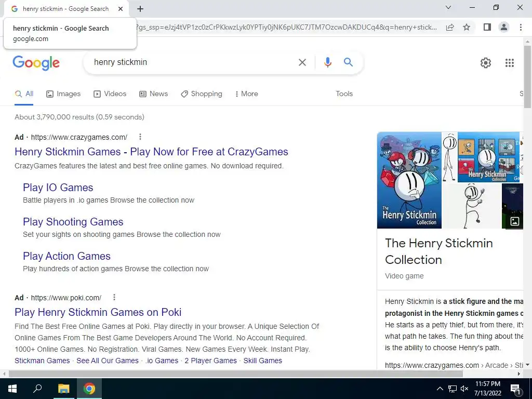Share this page via the address bar icon
This screenshot has width=532, height=399.
click(x=450, y=27)
